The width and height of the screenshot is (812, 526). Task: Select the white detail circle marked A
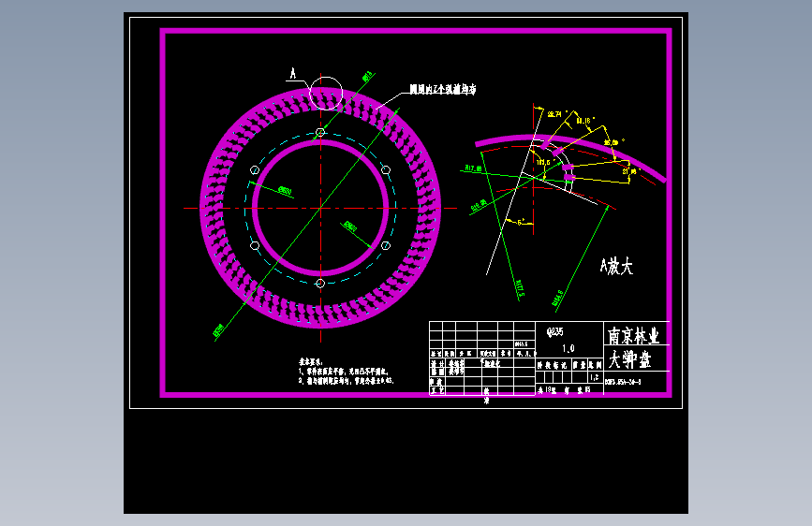[x=326, y=94]
